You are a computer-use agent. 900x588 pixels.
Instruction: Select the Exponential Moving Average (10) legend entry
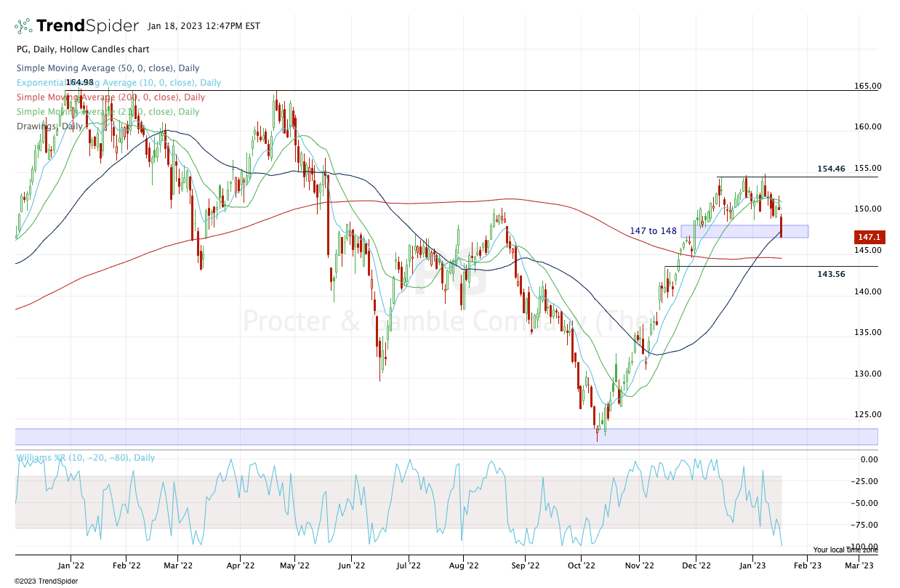click(x=118, y=83)
